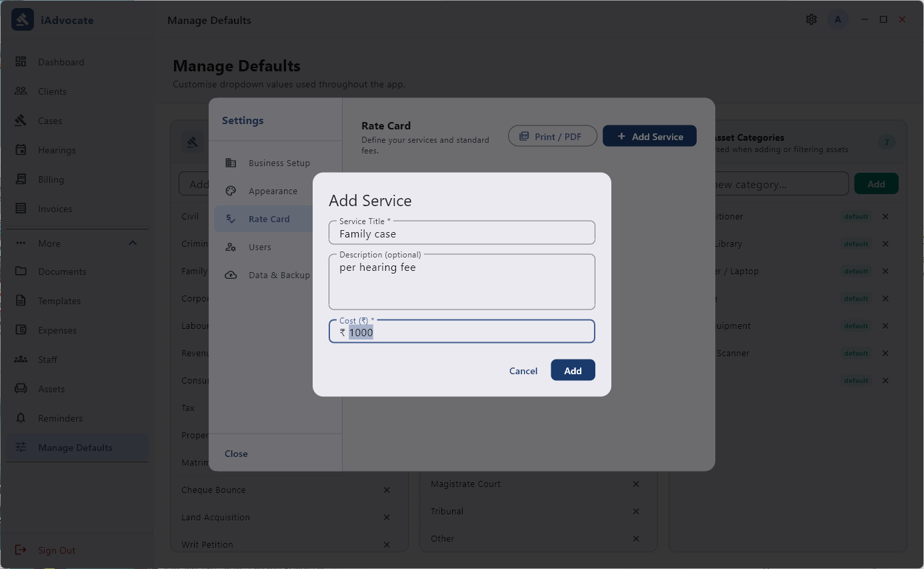
Task: Click Sign Out link
Action: tap(57, 550)
